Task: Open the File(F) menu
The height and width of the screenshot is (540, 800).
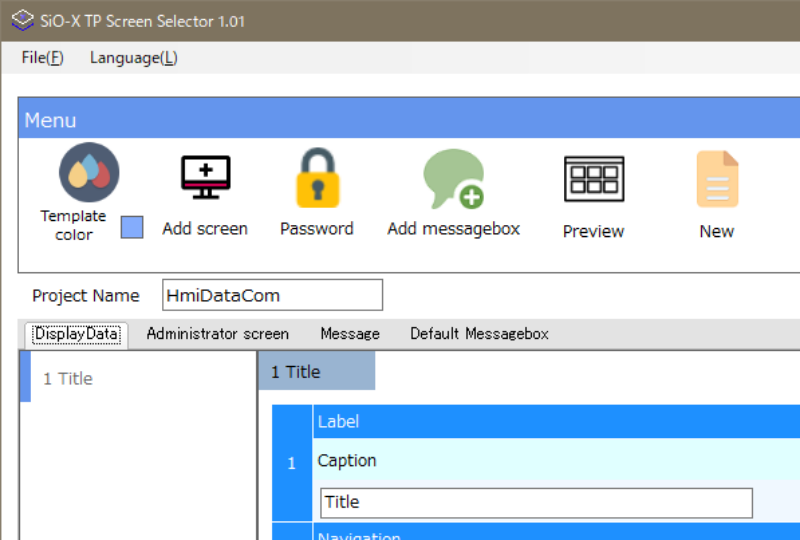Action: (x=42, y=58)
